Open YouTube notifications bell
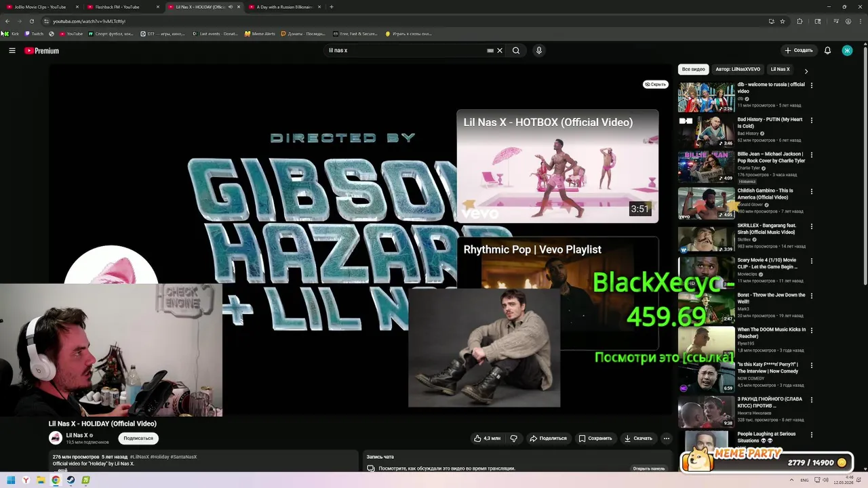The width and height of the screenshot is (868, 488). coord(827,50)
